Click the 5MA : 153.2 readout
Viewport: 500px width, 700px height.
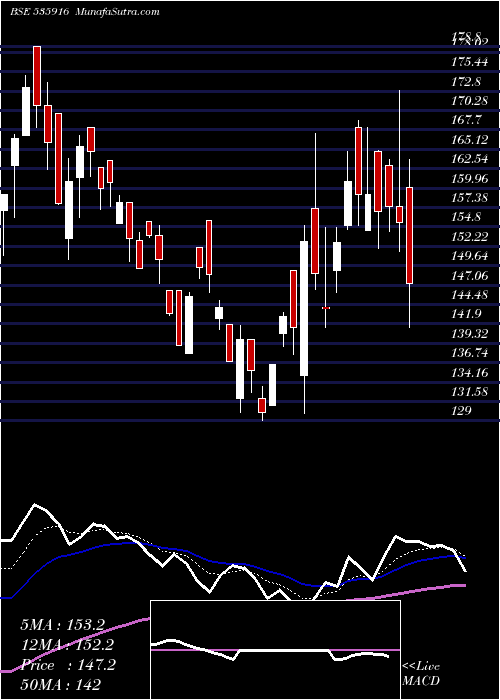pyautogui.click(x=62, y=625)
